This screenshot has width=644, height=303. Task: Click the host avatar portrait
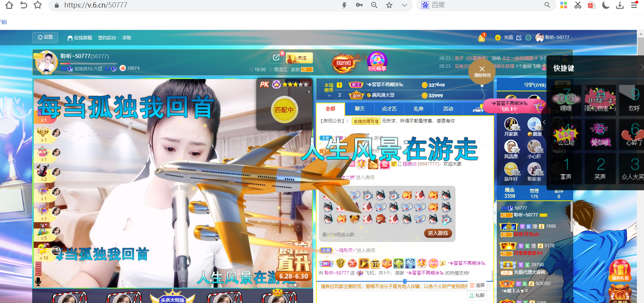(x=46, y=63)
